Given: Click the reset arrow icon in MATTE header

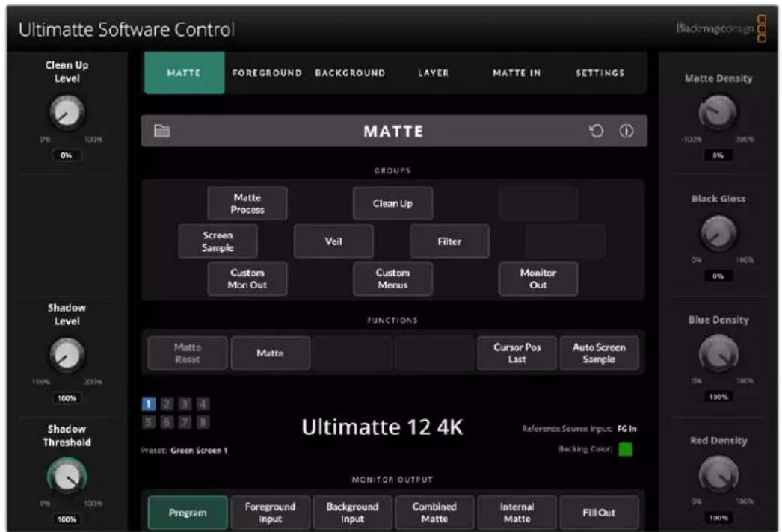Looking at the screenshot, I should (597, 131).
